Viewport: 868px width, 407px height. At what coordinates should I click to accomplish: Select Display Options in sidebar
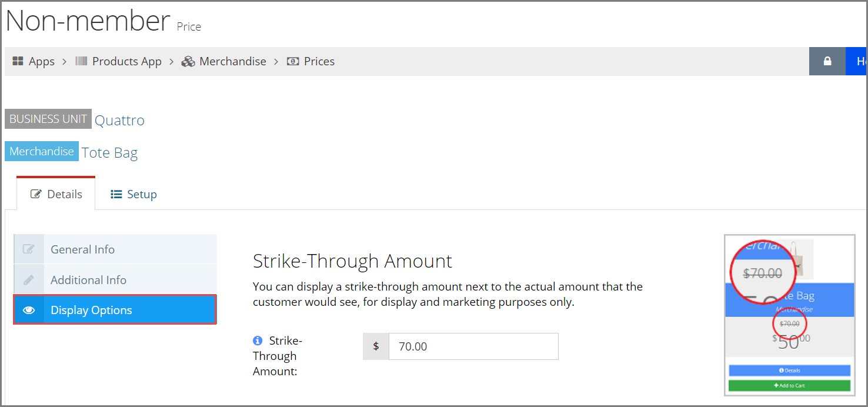pos(115,310)
